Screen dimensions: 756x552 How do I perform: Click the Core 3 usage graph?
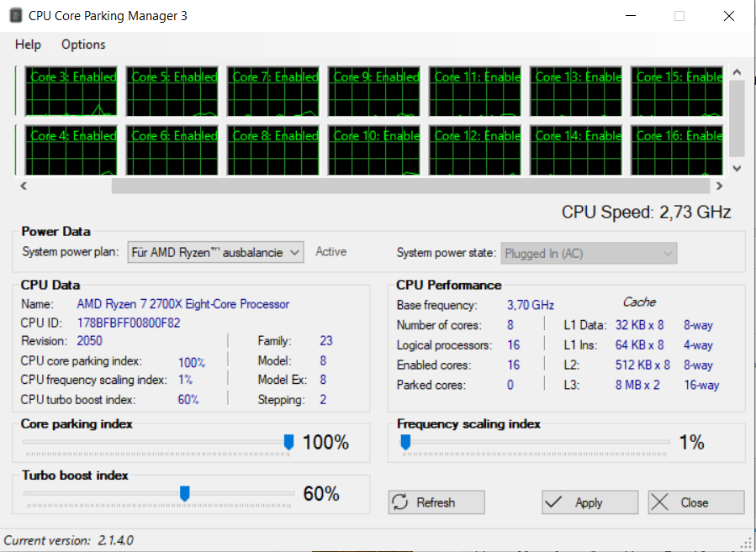point(71,92)
